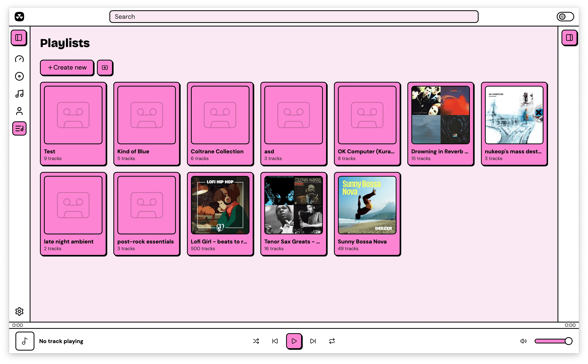The image size is (588, 364).
Task: Click the Create new playlist button
Action: (67, 67)
